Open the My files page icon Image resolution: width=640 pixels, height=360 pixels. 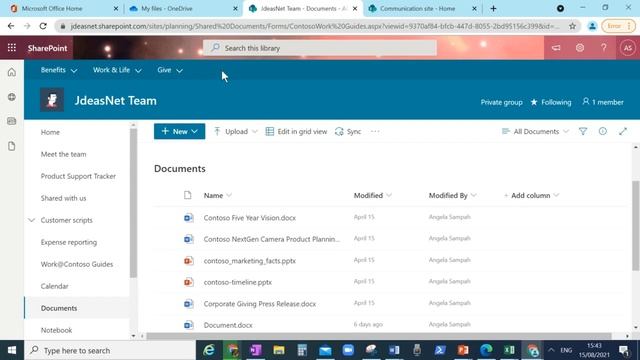coord(12,146)
